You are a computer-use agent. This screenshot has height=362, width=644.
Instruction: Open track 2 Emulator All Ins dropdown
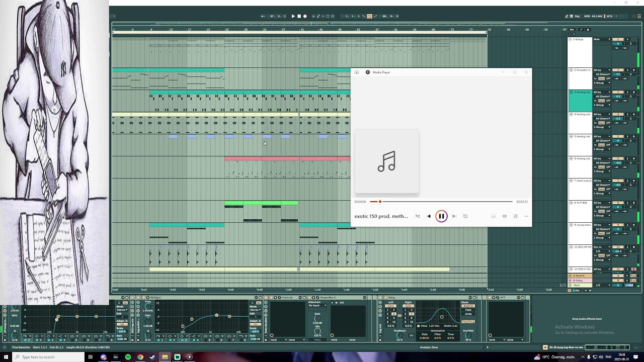point(602,70)
